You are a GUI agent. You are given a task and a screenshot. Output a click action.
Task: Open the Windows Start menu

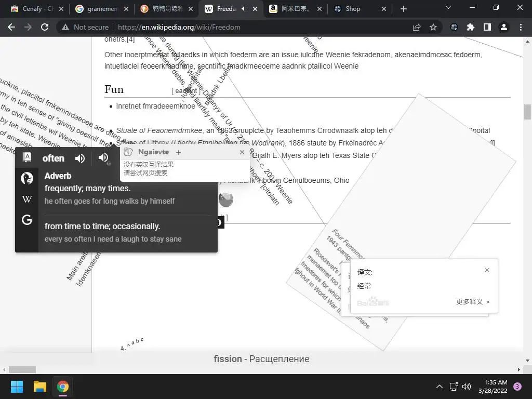[x=17, y=387]
